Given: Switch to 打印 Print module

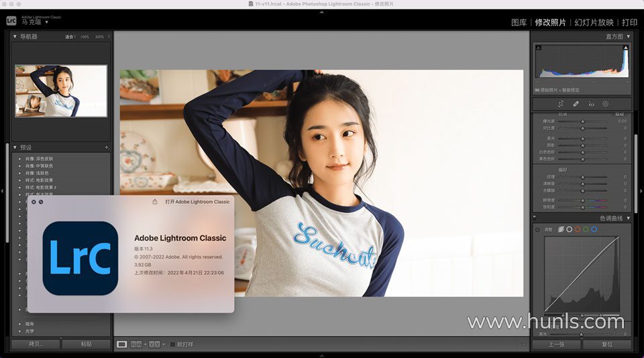Looking at the screenshot, I should coord(630,23).
